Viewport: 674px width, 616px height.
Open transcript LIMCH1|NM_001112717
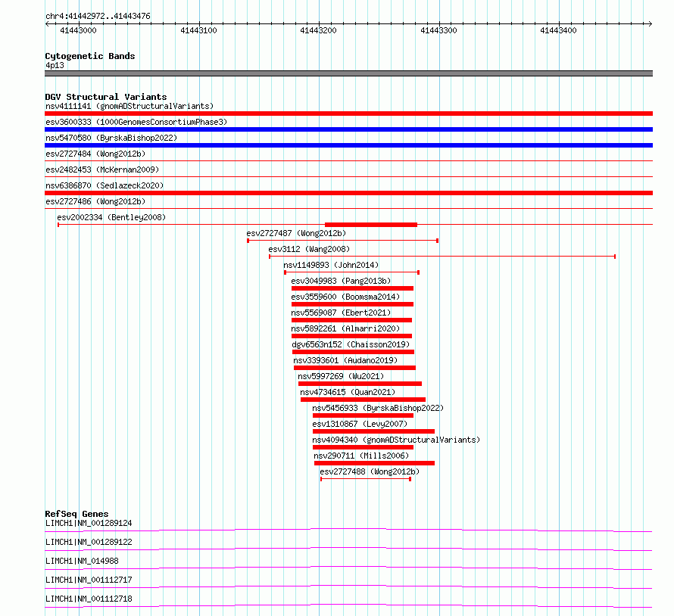pos(89,580)
